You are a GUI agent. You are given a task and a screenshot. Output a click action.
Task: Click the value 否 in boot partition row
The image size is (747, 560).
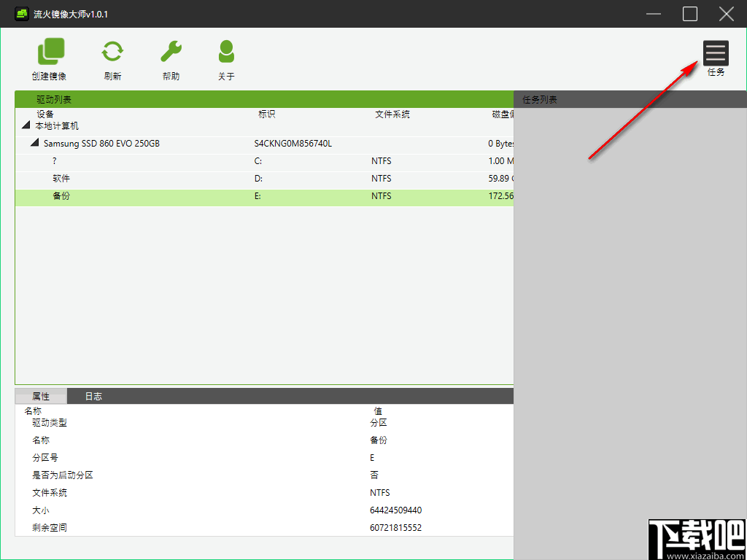pos(374,475)
